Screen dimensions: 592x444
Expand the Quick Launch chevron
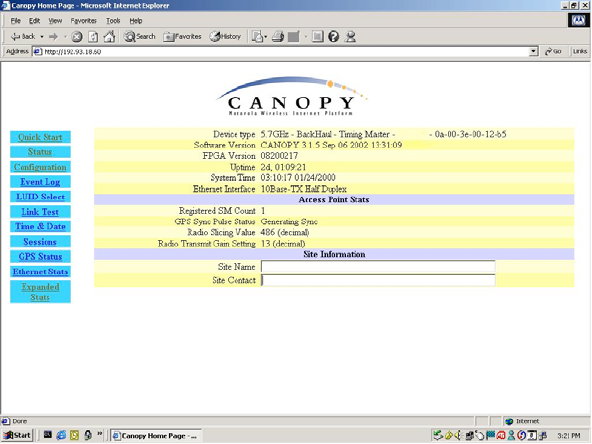pos(100,434)
